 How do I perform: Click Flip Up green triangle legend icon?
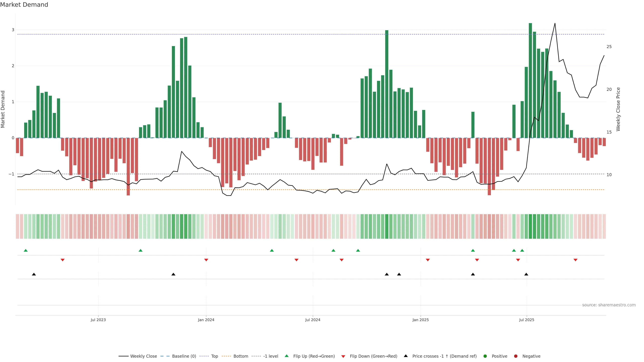(x=286, y=356)
